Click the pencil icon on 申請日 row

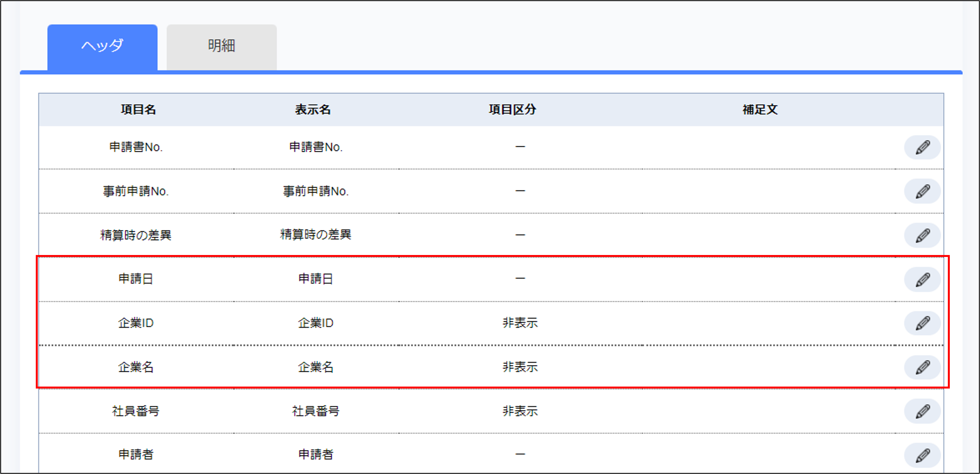(922, 279)
